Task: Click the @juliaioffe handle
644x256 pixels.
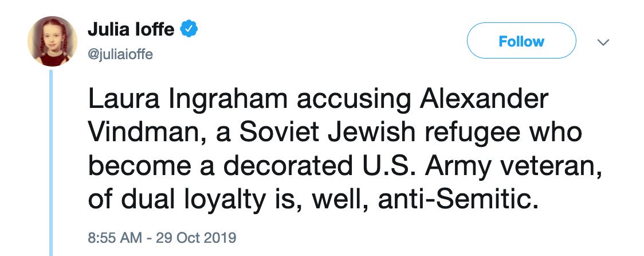Action: click(x=120, y=54)
